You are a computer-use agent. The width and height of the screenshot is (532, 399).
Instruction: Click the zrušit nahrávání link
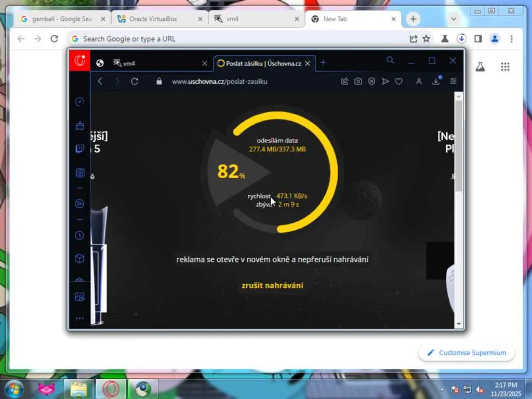pos(272,285)
